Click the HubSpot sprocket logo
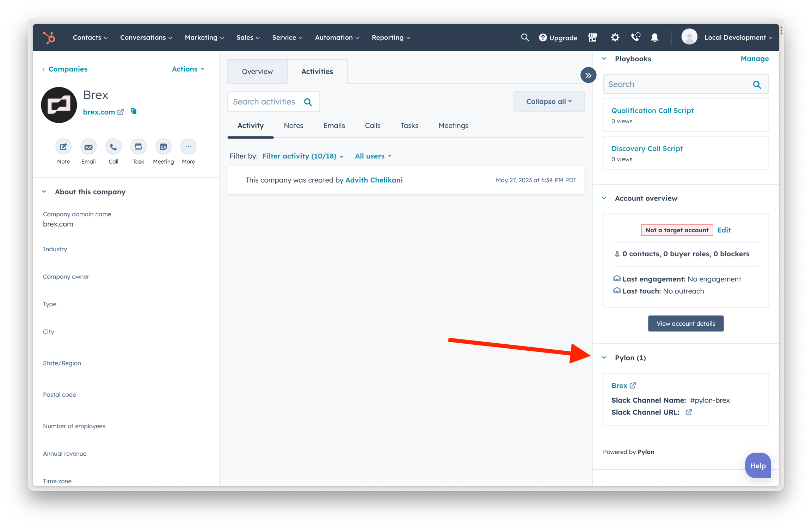Screen dimensions: 812x528 [49, 37]
